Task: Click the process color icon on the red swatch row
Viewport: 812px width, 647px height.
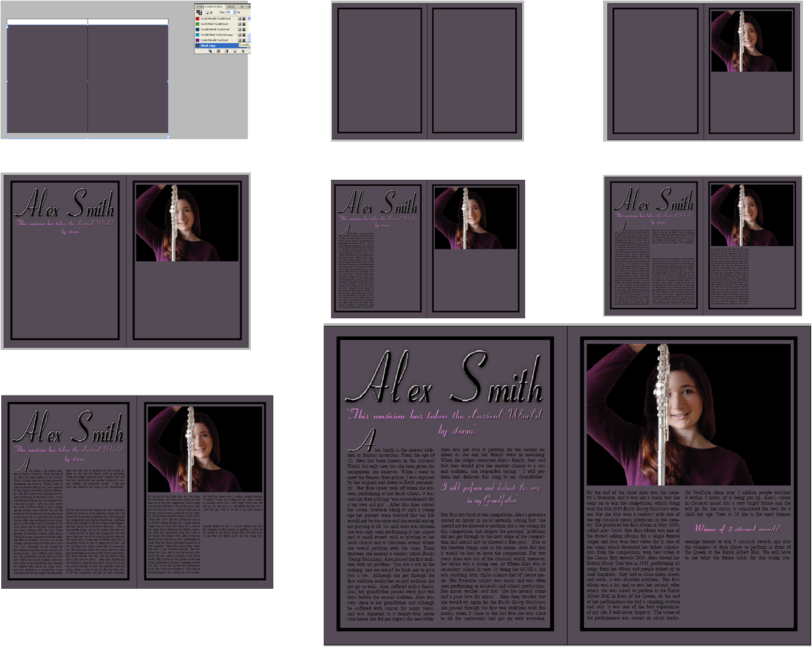Action: click(239, 19)
